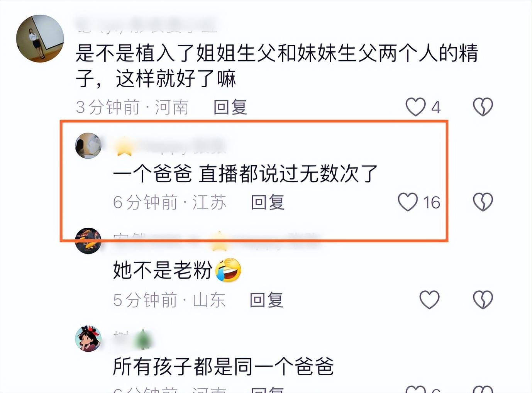Open username with star badge in Jiangsu reply
The width and height of the screenshot is (532, 393).
(x=170, y=147)
